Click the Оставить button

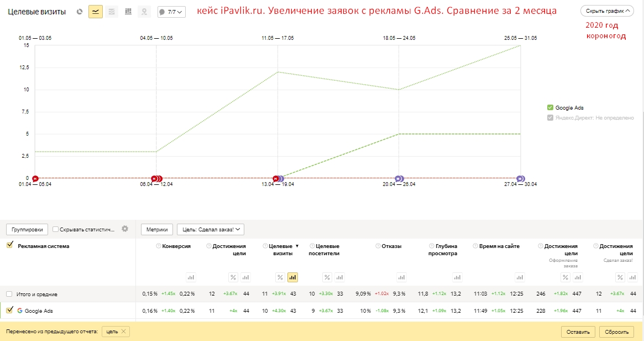click(x=578, y=332)
